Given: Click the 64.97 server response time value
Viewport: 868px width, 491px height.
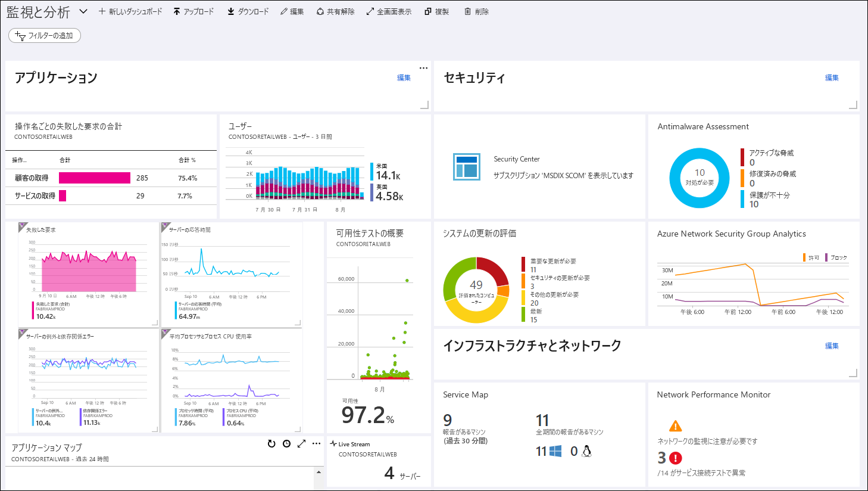Looking at the screenshot, I should click(x=189, y=316).
